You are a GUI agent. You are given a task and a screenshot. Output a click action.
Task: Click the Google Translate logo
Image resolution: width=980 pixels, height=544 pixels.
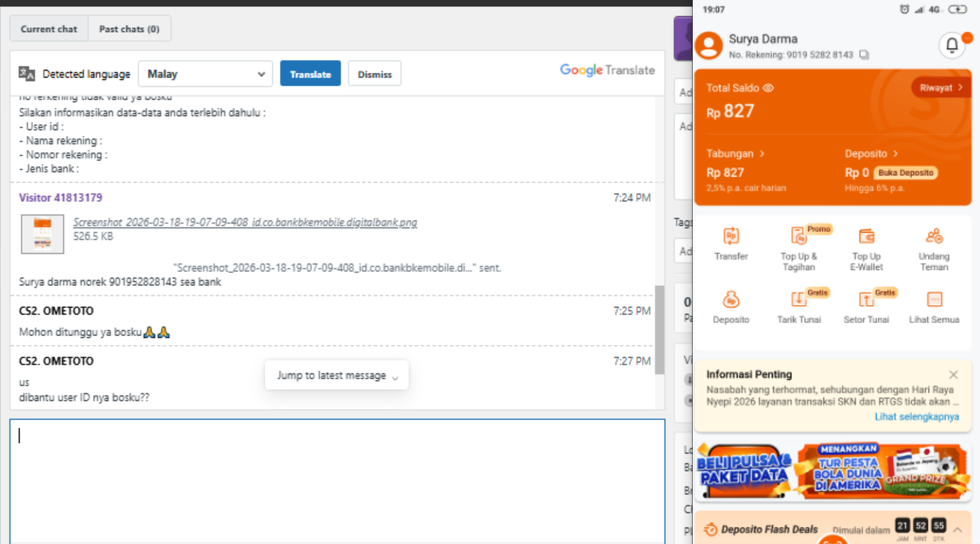coord(607,70)
